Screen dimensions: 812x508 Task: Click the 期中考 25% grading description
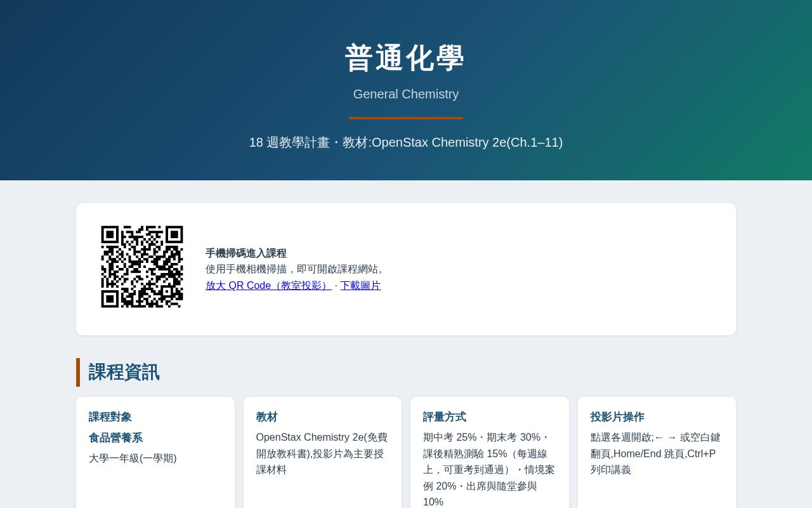[489, 470]
